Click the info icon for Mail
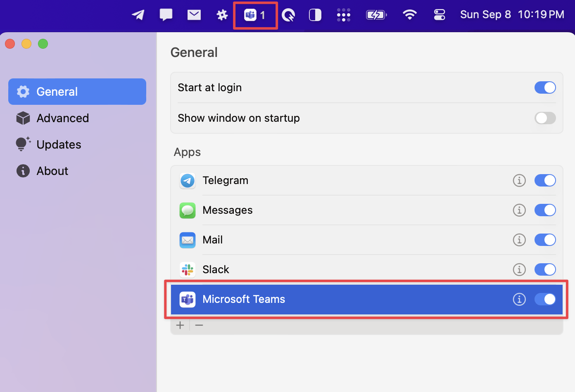The width and height of the screenshot is (575, 392). click(x=519, y=240)
